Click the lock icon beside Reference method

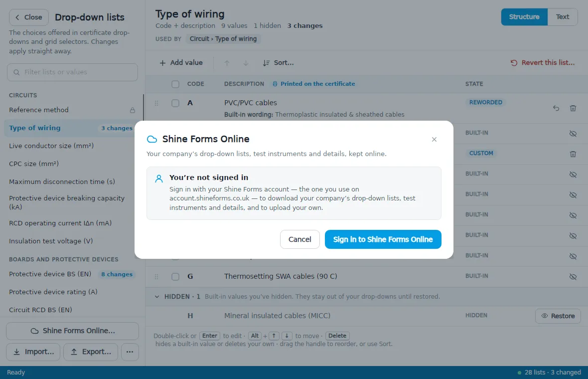(x=133, y=110)
